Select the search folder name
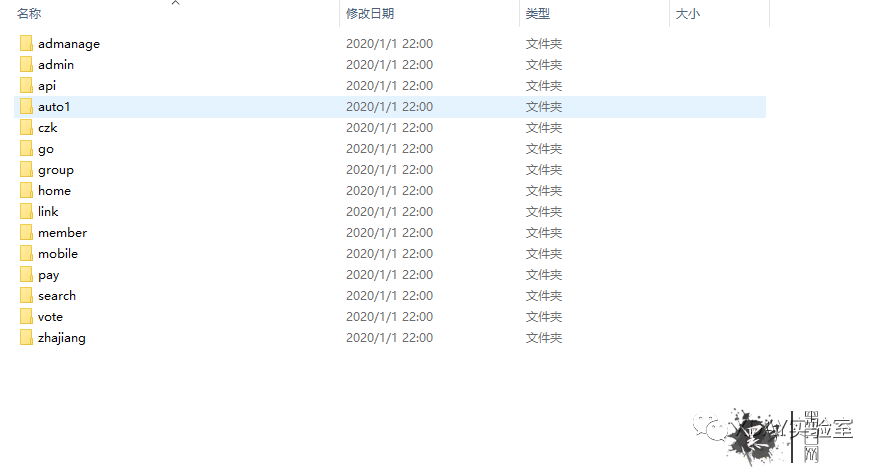 [x=57, y=295]
